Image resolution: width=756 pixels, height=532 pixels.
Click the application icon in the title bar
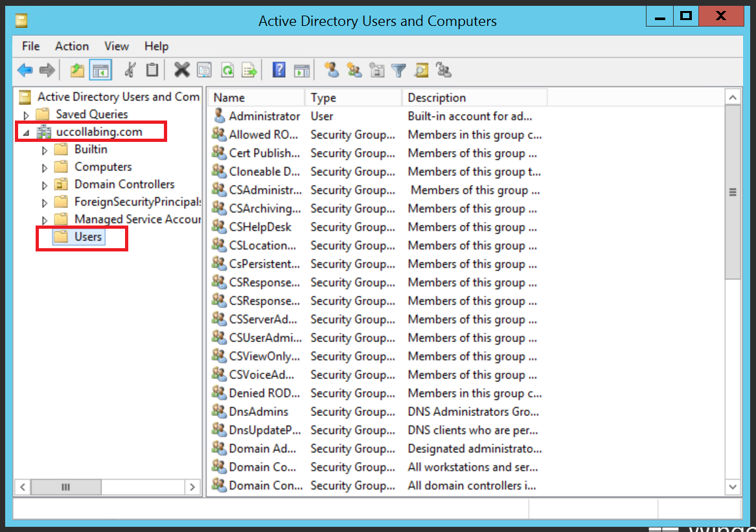pos(21,21)
